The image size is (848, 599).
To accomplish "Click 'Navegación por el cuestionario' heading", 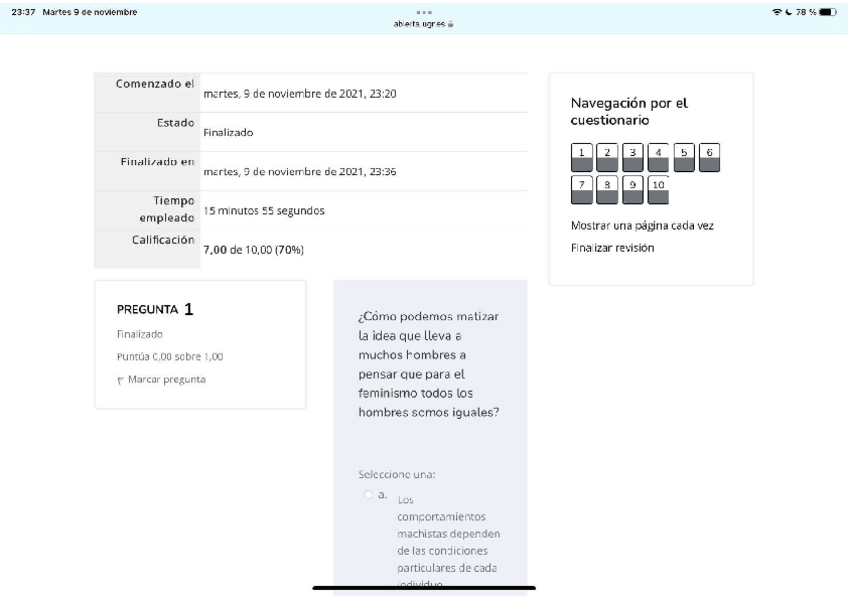I will click(x=629, y=111).
